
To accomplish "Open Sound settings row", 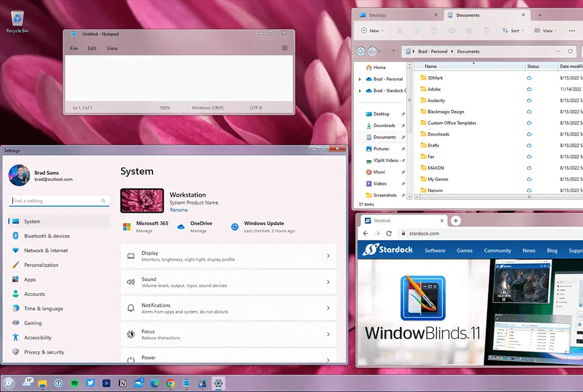I will [229, 282].
